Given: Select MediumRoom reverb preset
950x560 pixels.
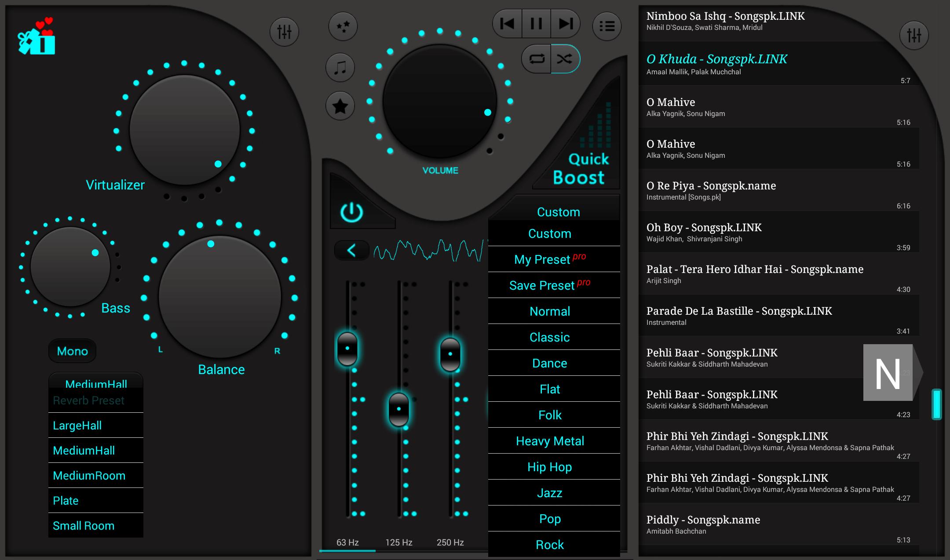Looking at the screenshot, I should pos(96,476).
